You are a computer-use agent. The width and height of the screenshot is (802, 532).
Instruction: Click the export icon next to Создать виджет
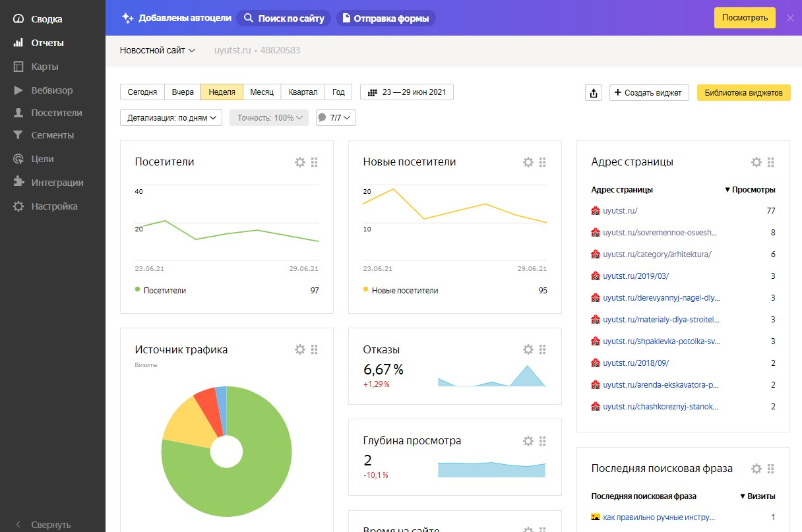pos(594,93)
